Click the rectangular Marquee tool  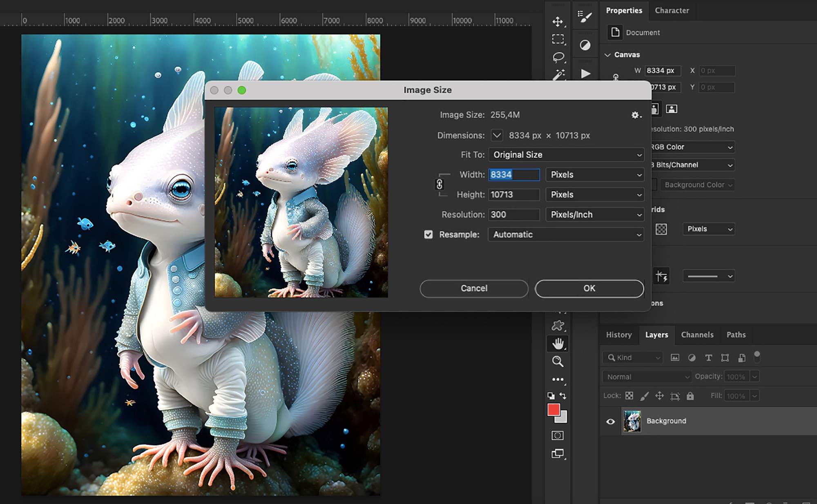coord(558,39)
